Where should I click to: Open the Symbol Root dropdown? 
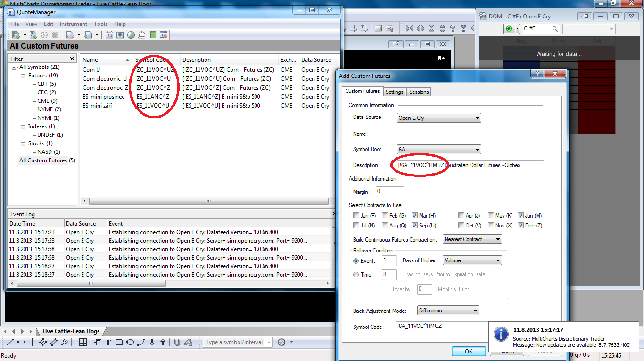click(x=439, y=150)
